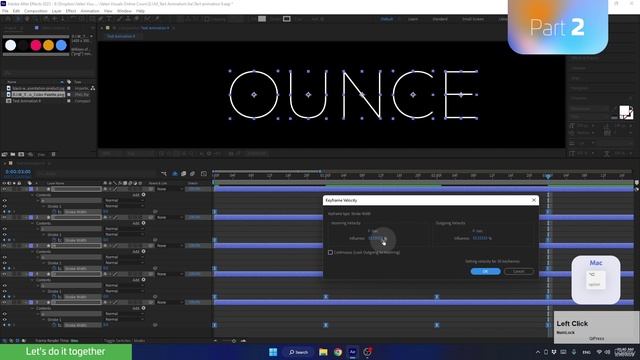Go to previous keyframe on first Stroke Width
The width and height of the screenshot is (640, 360).
point(3,212)
